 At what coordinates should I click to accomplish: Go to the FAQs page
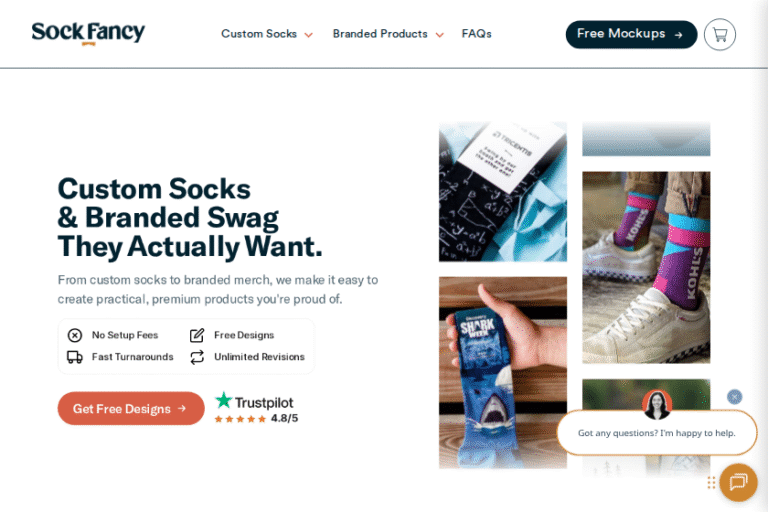coord(477,34)
